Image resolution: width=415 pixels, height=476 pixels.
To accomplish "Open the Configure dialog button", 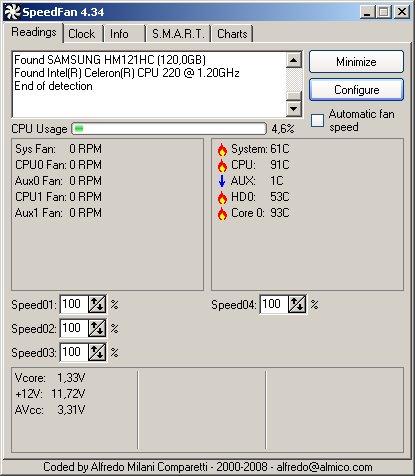I will point(356,90).
